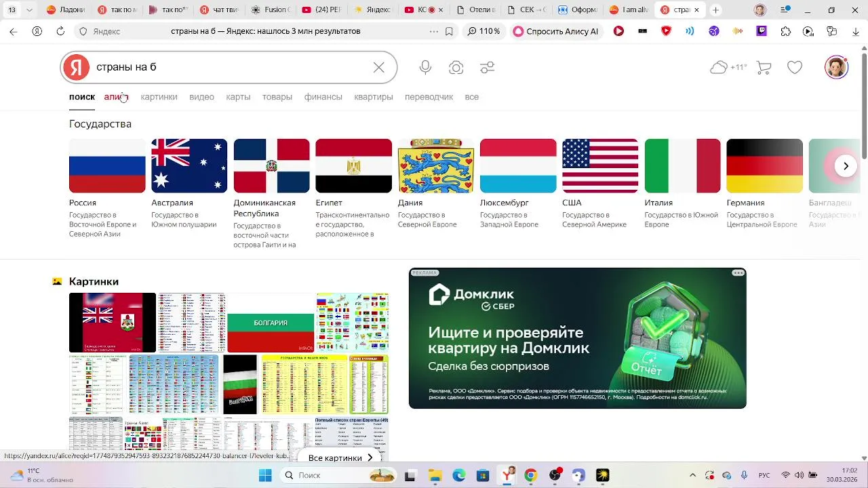Open Доминиканская Республика flag card
Screen dimensions: 868x488
tap(271, 194)
